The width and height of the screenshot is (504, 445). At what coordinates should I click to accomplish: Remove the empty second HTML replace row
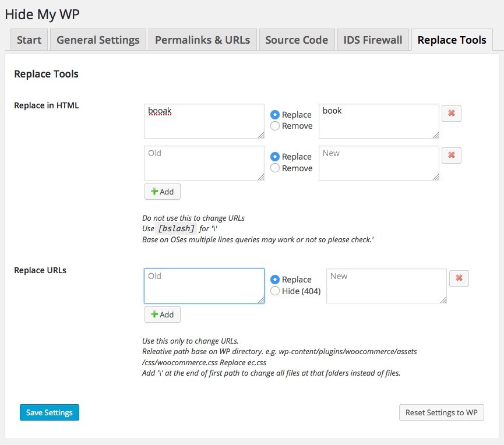pyautogui.click(x=451, y=156)
